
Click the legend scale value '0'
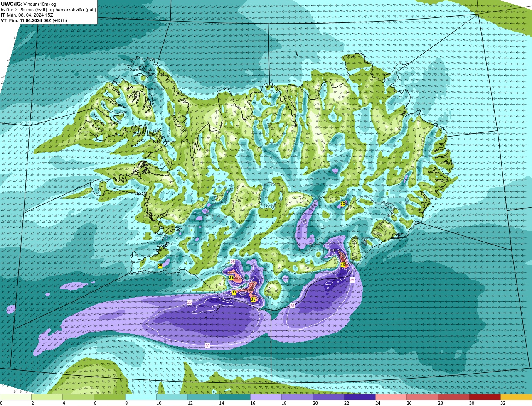[1, 403]
